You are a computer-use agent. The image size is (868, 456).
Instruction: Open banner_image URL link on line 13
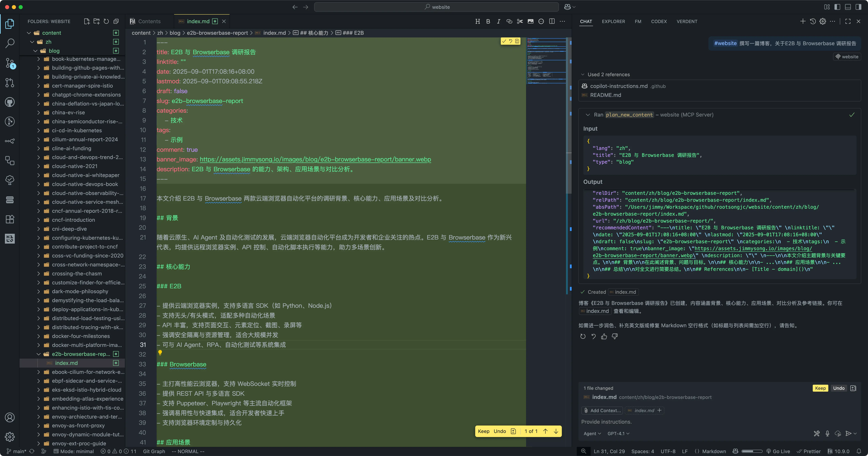coord(315,159)
